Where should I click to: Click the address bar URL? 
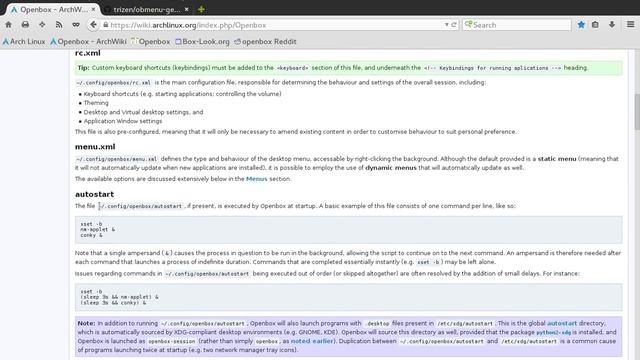pos(188,25)
